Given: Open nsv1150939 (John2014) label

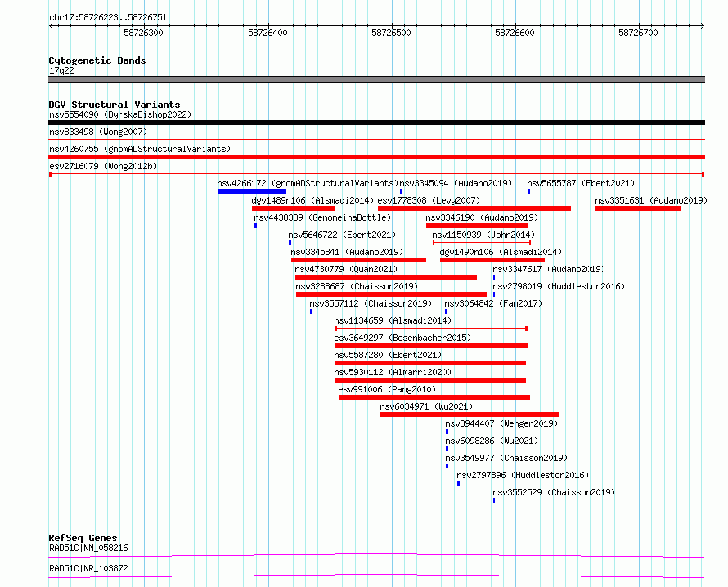Looking at the screenshot, I should [483, 235].
